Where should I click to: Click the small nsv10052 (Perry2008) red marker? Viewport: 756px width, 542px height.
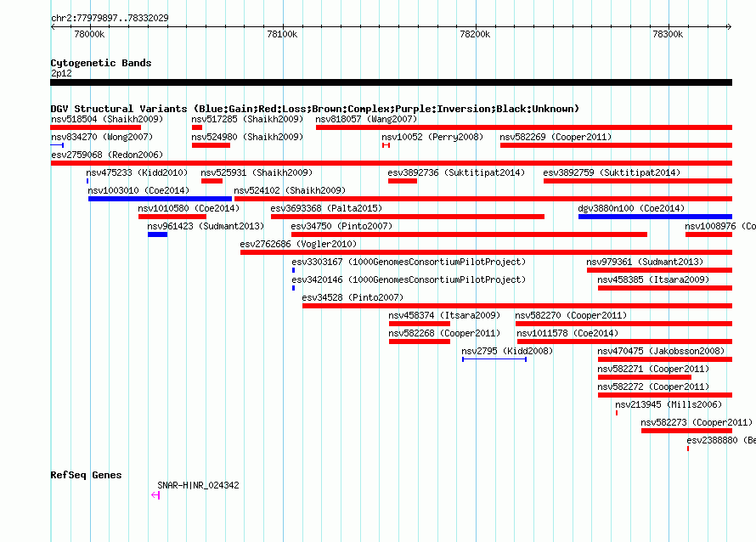(386, 145)
